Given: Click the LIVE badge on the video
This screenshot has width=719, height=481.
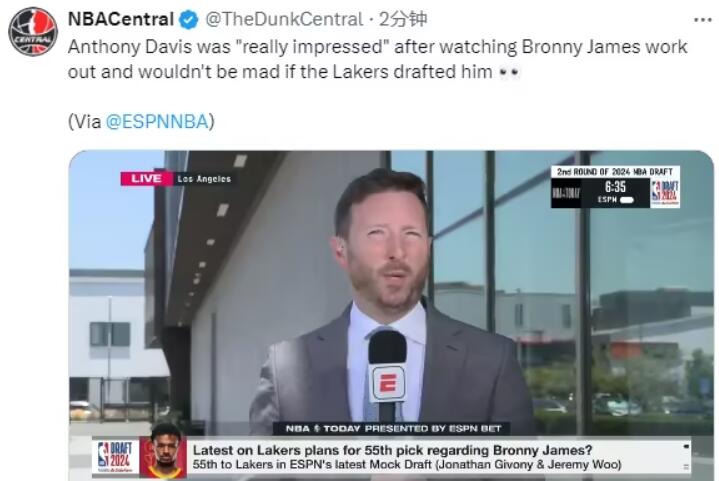Looking at the screenshot, I should pos(146,178).
